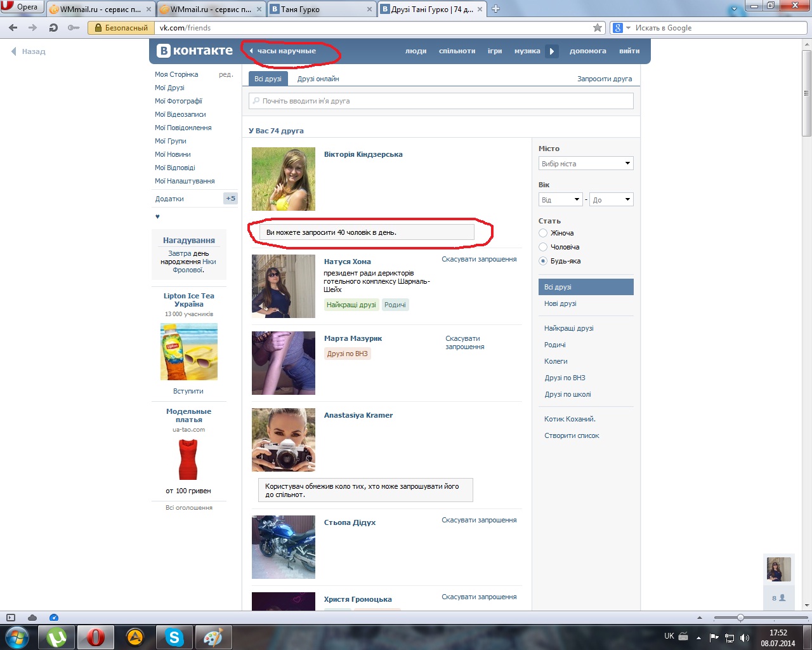Click the Google search engine icon
The height and width of the screenshot is (650, 812).
pos(617,28)
